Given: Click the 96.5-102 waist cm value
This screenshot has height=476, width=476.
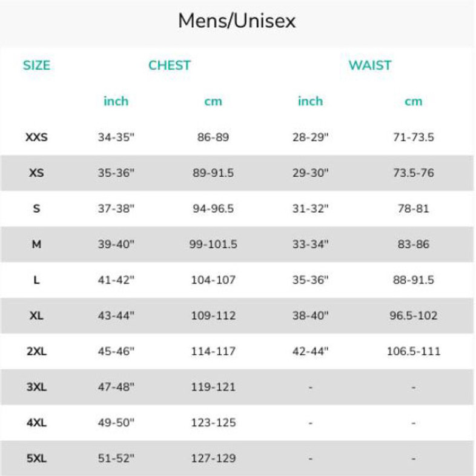Looking at the screenshot, I should (x=414, y=316).
